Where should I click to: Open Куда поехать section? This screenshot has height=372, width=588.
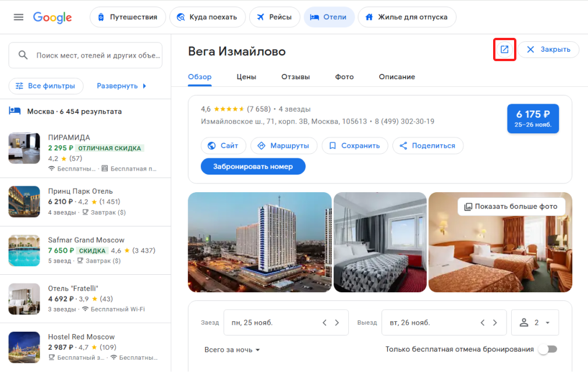coord(207,17)
